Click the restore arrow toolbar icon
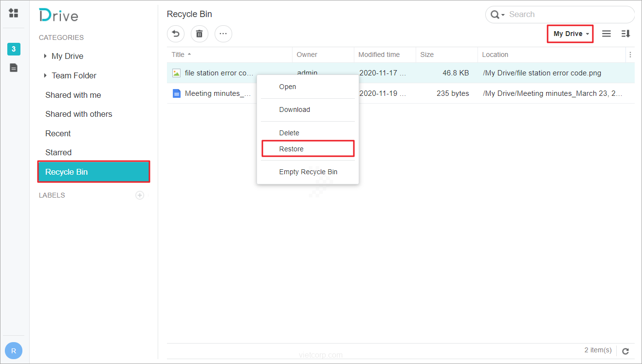 coord(176,34)
